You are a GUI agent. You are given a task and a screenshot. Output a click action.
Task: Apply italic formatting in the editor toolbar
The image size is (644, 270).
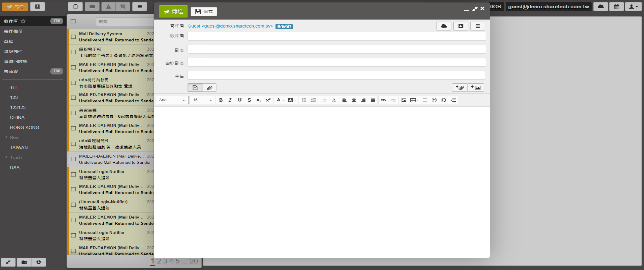pyautogui.click(x=230, y=100)
